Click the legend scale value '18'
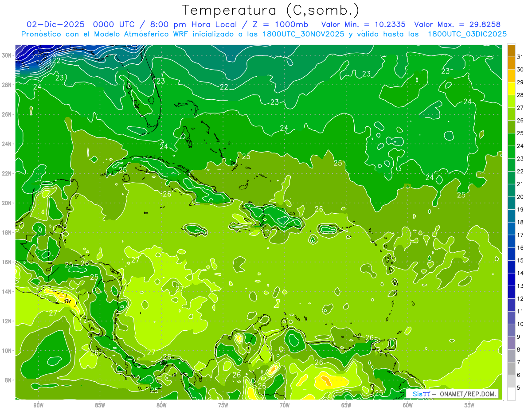Screen dimensions: 532x411 point(520,222)
